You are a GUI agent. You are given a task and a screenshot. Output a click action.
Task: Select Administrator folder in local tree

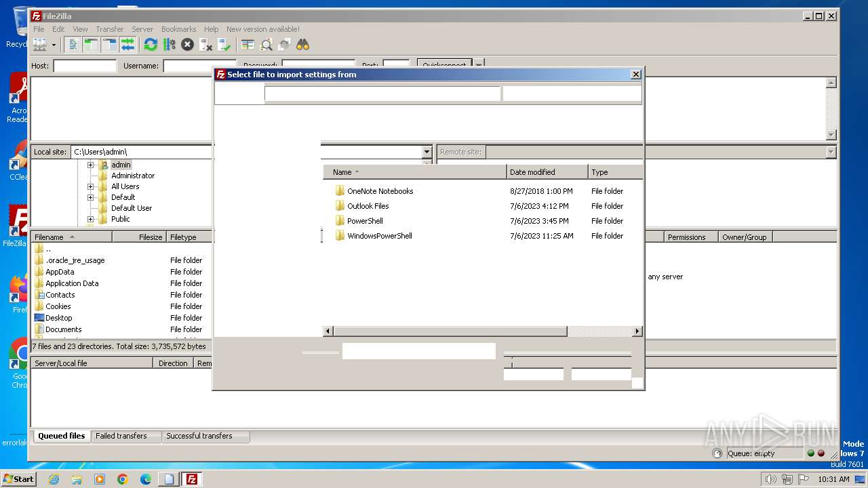tap(133, 176)
